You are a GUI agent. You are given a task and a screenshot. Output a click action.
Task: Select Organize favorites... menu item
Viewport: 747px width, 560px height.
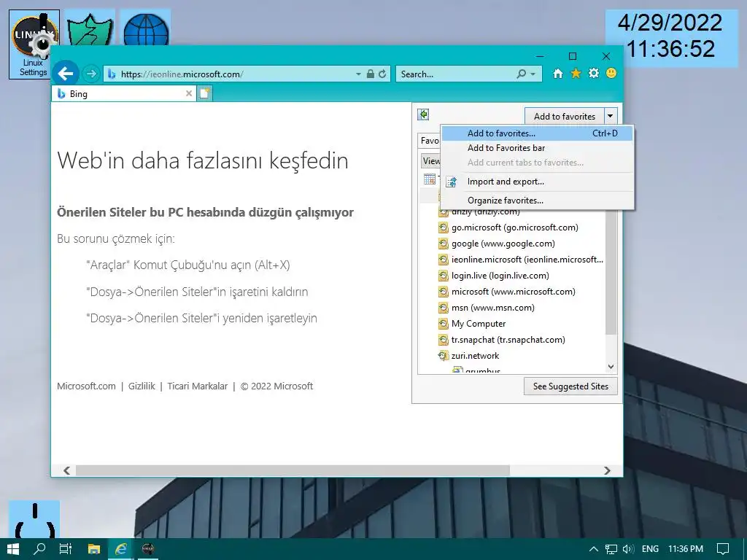(538, 201)
